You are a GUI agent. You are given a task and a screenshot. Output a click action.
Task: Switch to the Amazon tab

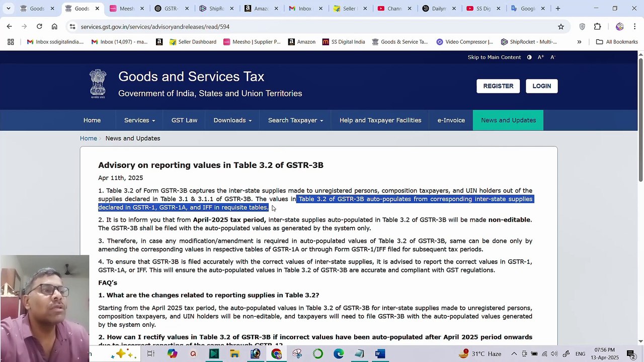click(261, 9)
